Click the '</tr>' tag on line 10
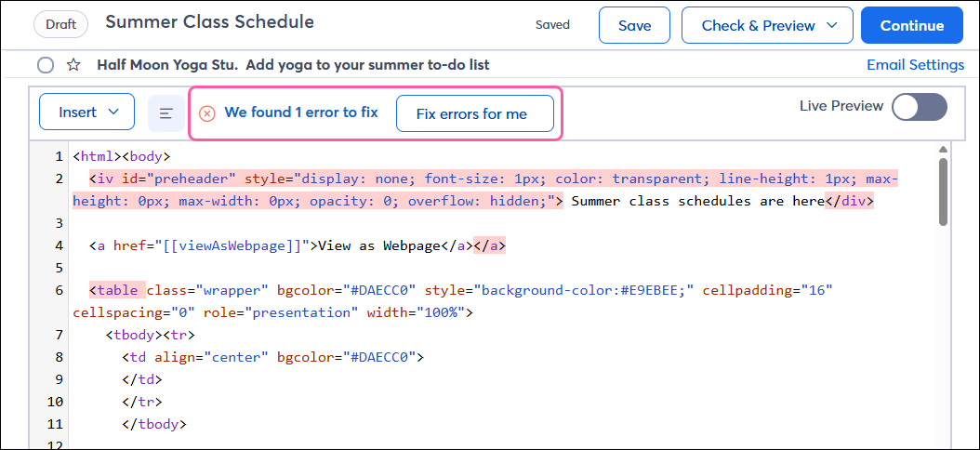 (x=142, y=402)
